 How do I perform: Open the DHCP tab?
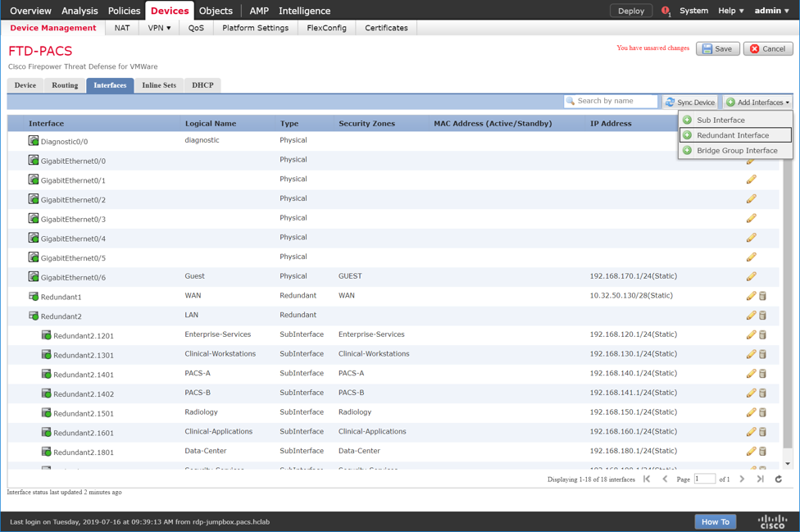coord(202,85)
